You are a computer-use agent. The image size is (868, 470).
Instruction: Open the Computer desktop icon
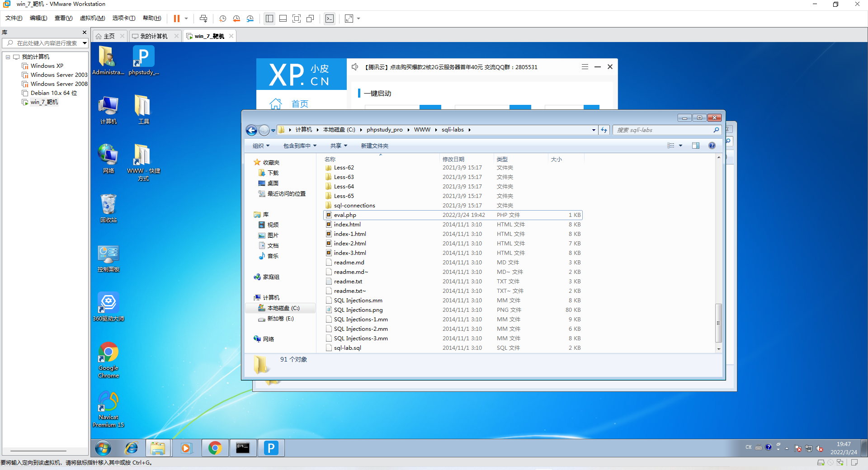coord(108,110)
